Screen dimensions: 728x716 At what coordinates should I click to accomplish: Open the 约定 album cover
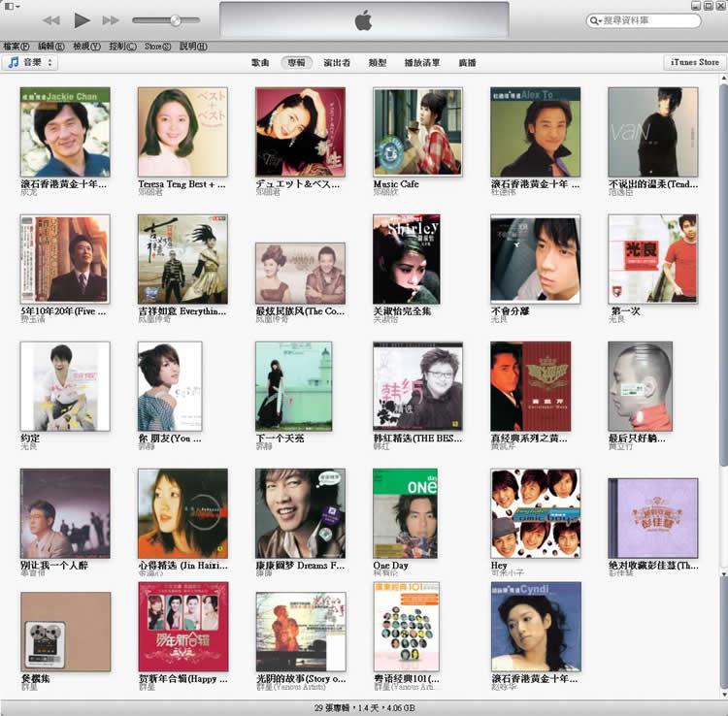pos(65,386)
